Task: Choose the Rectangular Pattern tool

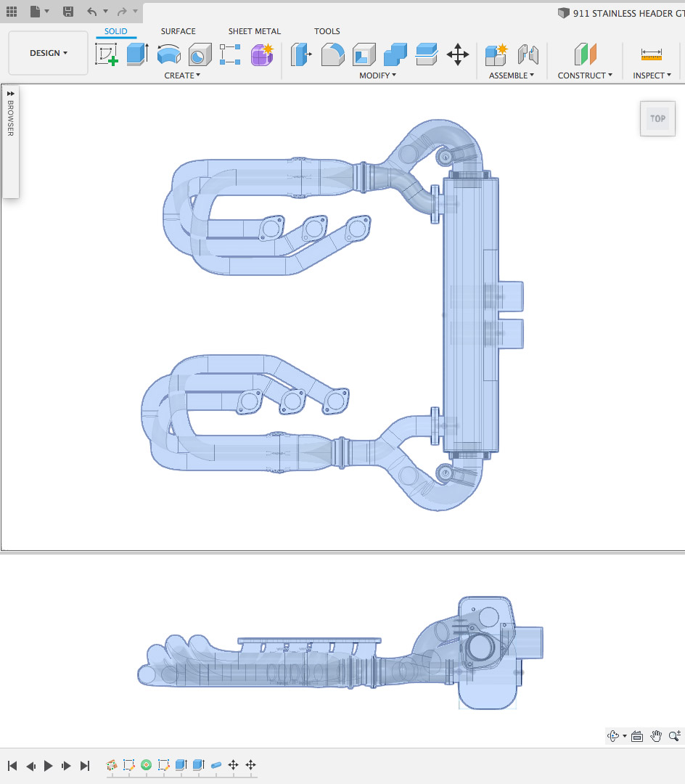Action: 230,54
